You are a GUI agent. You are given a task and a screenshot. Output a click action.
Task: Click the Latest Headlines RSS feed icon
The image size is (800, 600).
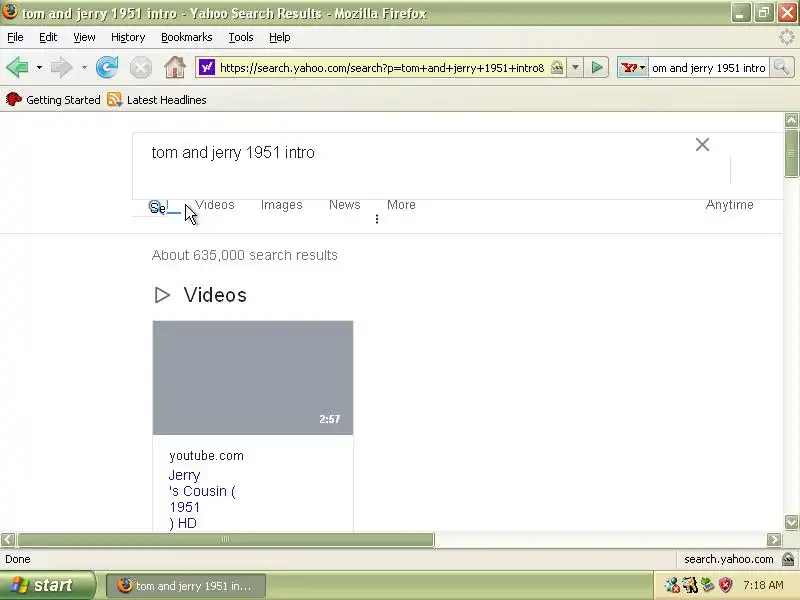pyautogui.click(x=114, y=99)
